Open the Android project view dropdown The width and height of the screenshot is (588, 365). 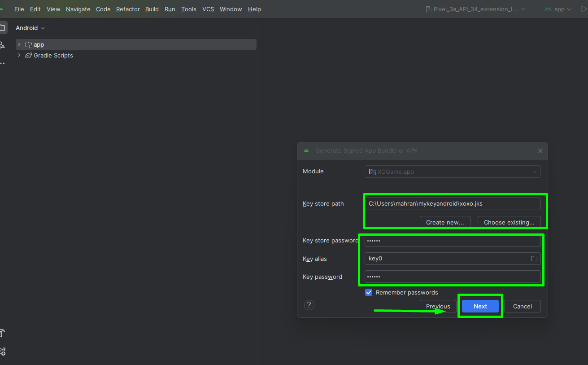click(x=30, y=28)
